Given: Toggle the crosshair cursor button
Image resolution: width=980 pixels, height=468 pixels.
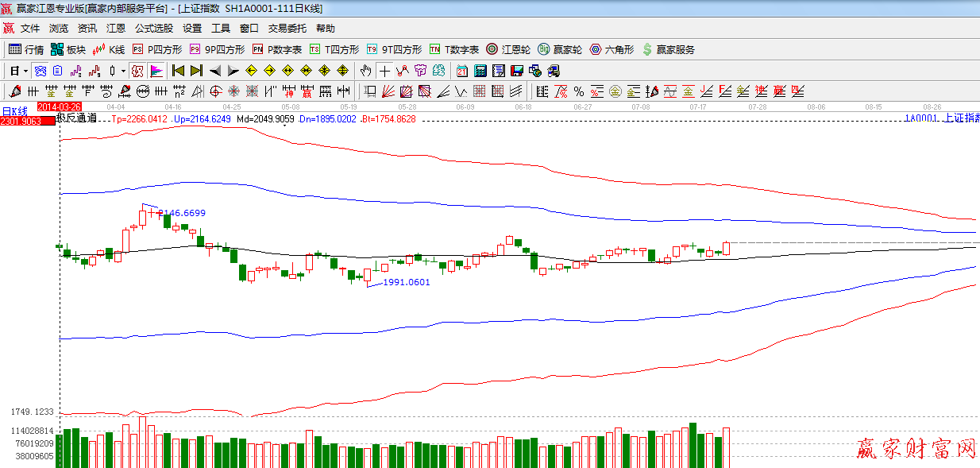Looking at the screenshot, I should point(384,71).
